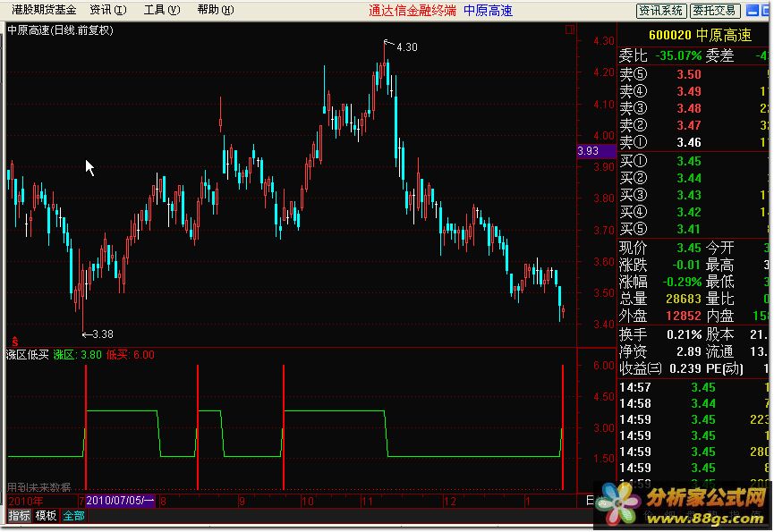Click the month 11 marker on the timeline
774x532 pixels.
pos(367,502)
